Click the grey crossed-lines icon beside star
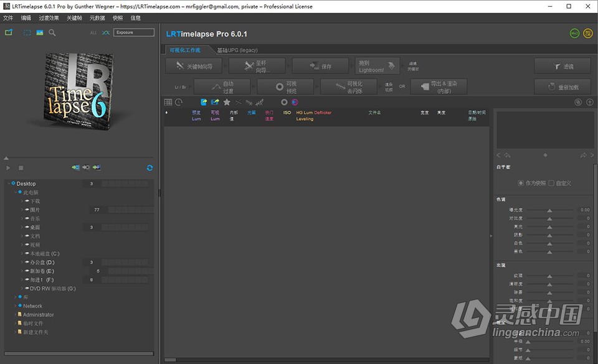Image resolution: width=598 pixels, height=364 pixels. click(x=239, y=102)
